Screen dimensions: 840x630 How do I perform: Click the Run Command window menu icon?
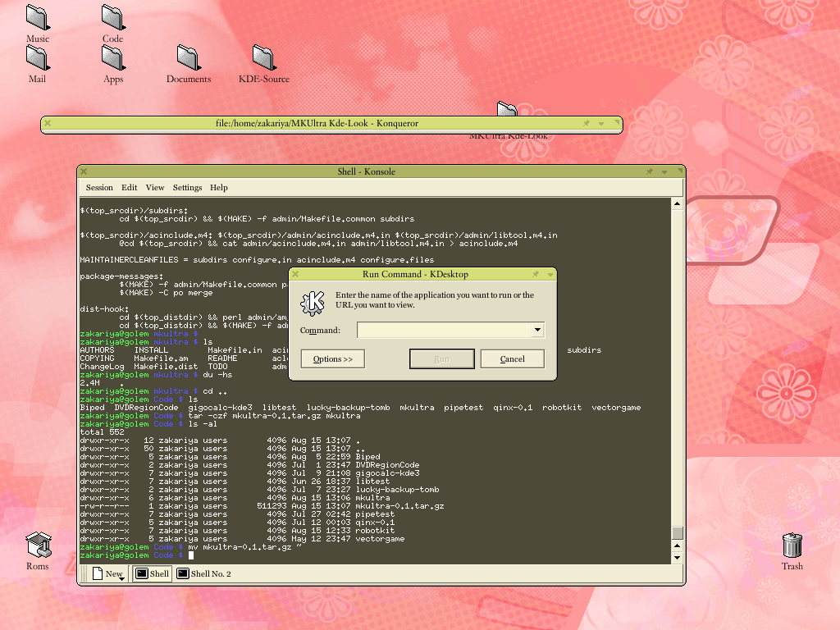tap(295, 274)
